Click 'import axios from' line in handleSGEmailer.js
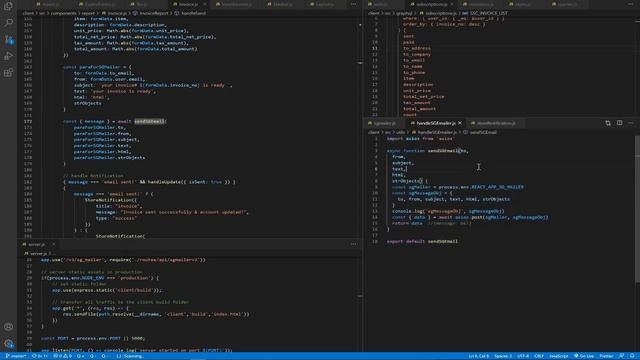 [420, 138]
